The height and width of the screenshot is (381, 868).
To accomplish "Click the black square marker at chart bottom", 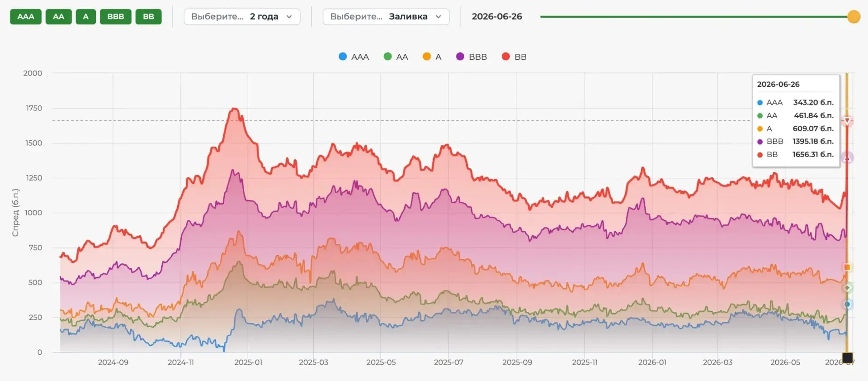I will 847,358.
